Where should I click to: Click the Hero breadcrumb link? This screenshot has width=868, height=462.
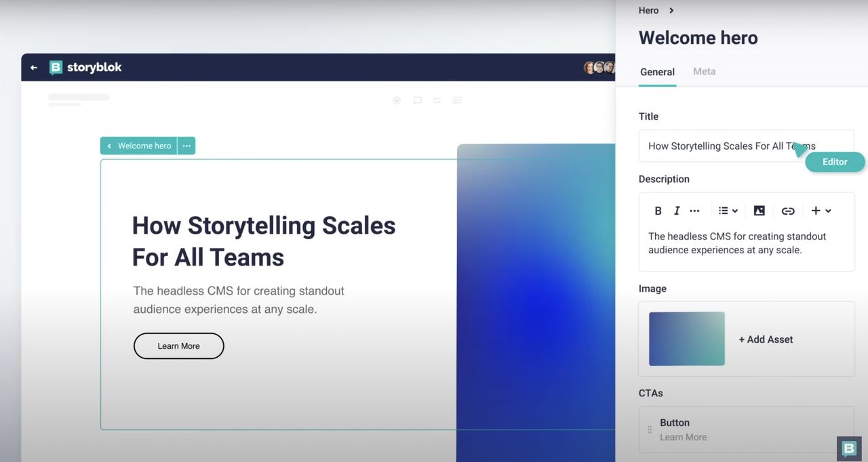click(x=648, y=10)
